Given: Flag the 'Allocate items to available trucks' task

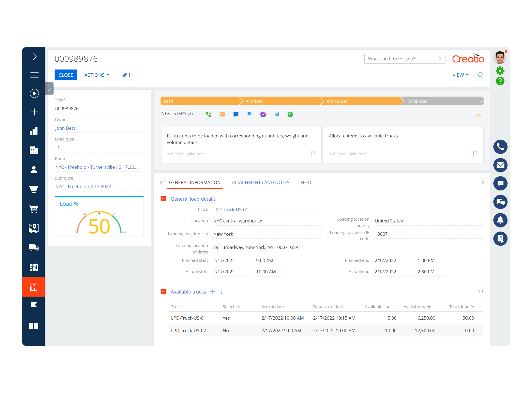Looking at the screenshot, I should click(x=475, y=153).
